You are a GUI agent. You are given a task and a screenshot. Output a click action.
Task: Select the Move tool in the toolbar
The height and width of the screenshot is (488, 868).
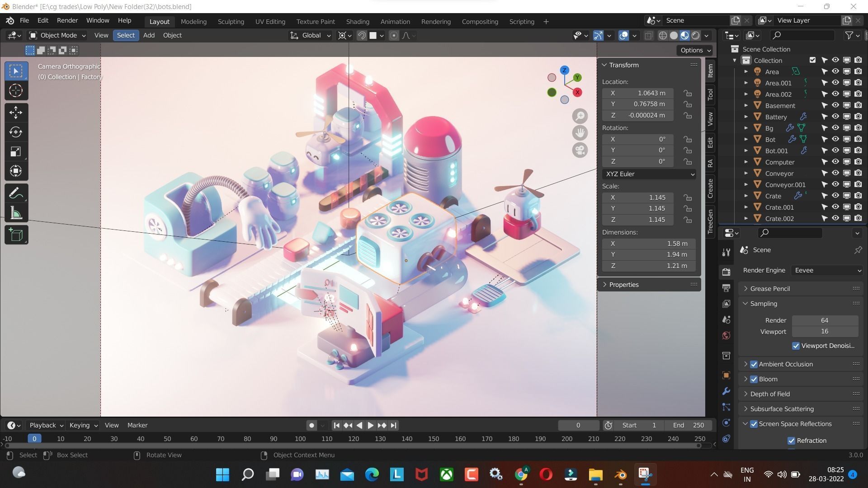pyautogui.click(x=16, y=112)
